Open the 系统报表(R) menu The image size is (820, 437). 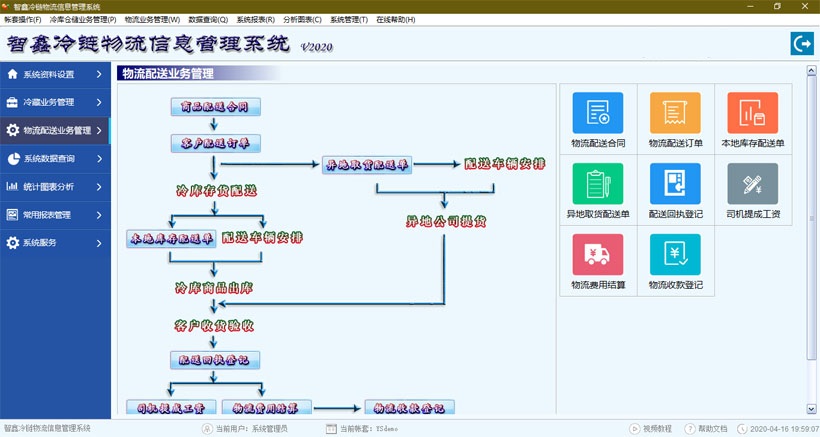pyautogui.click(x=256, y=19)
